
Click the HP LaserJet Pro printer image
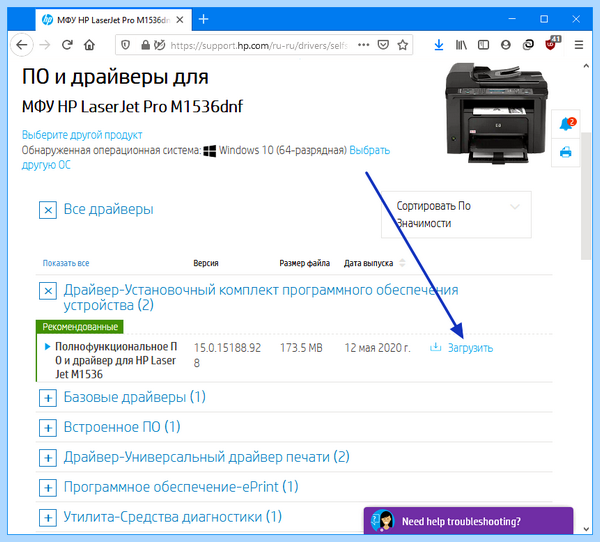pos(497,114)
